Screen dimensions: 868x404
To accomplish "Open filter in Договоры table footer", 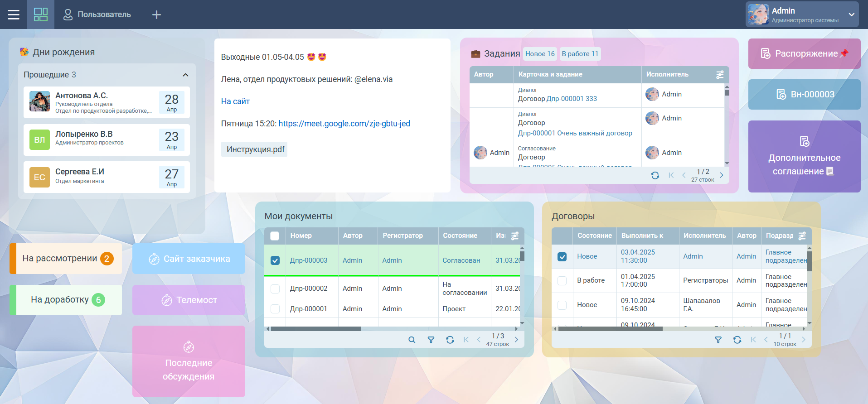I will pos(718,340).
